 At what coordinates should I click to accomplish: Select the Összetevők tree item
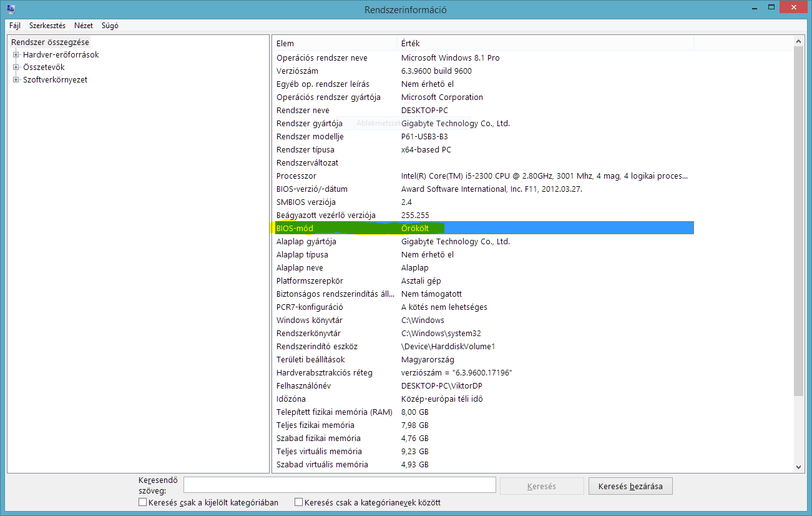[x=44, y=67]
